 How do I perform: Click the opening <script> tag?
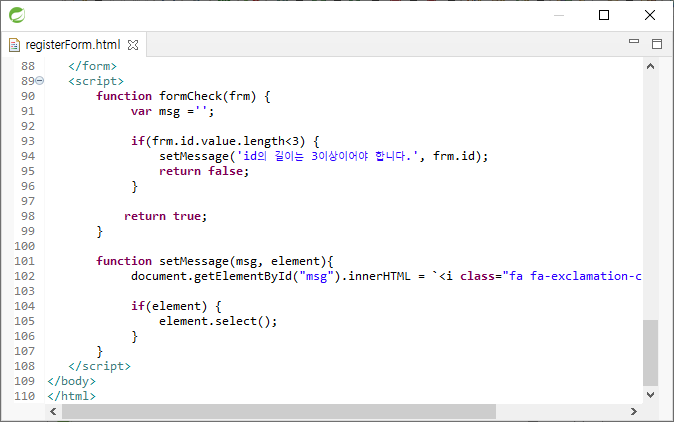click(96, 81)
